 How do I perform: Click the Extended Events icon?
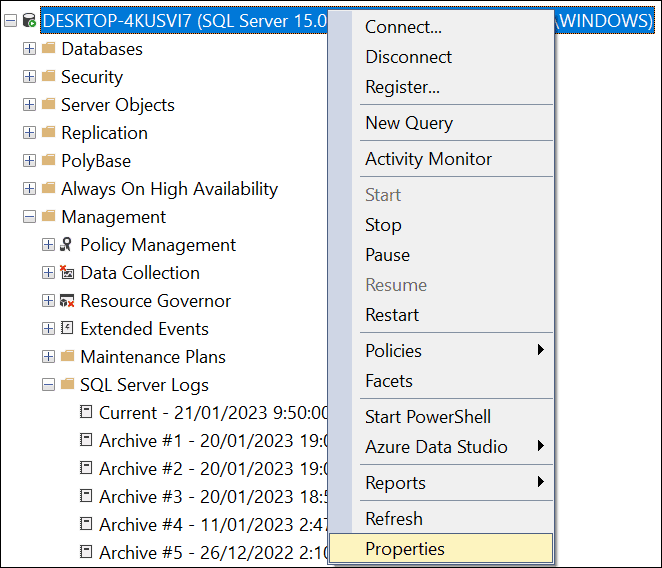coord(67,328)
